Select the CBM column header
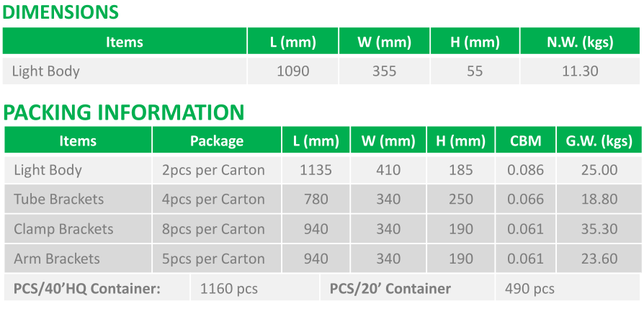Screen dimensions: 644x309 click(x=525, y=140)
